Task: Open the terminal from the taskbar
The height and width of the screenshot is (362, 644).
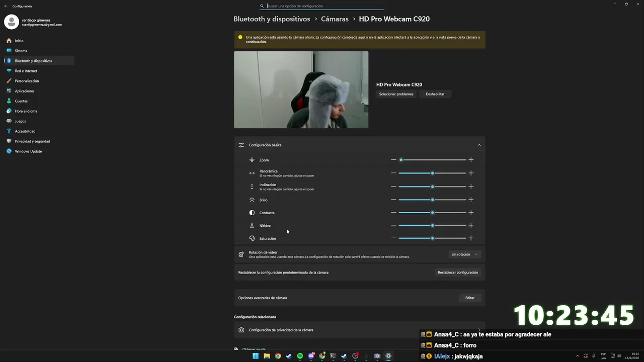Action: pos(333,356)
